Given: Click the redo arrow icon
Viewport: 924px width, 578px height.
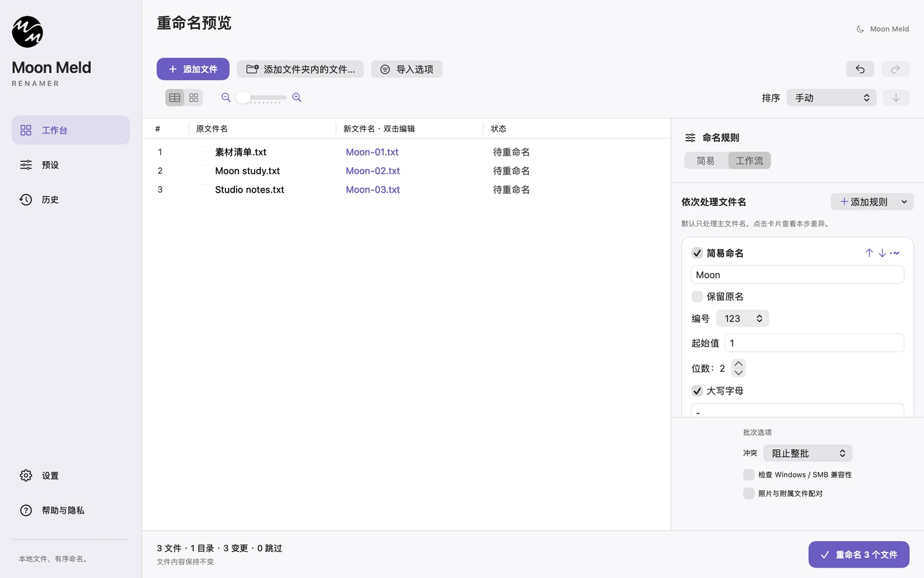Looking at the screenshot, I should [x=895, y=69].
